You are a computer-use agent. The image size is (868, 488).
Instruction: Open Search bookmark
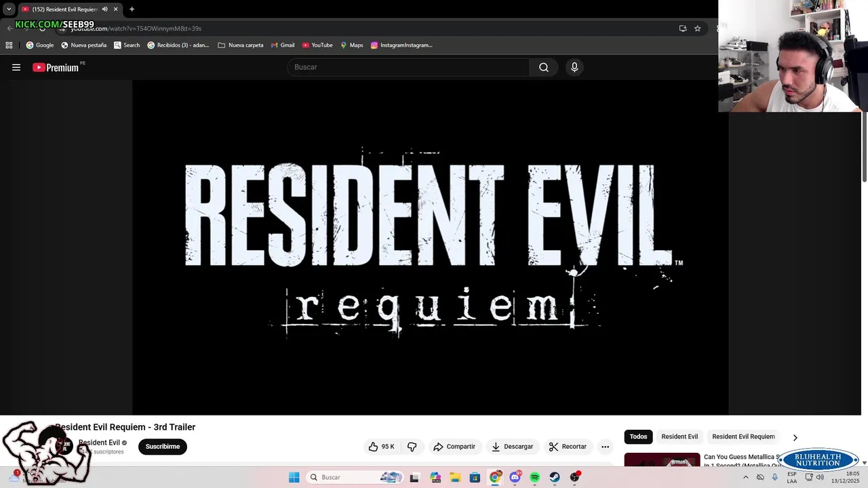[x=127, y=45]
